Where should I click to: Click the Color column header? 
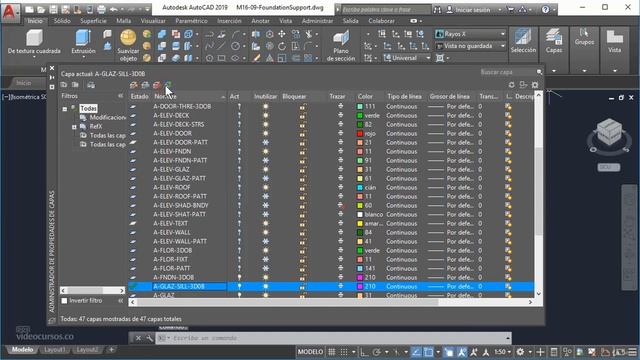[x=365, y=96]
